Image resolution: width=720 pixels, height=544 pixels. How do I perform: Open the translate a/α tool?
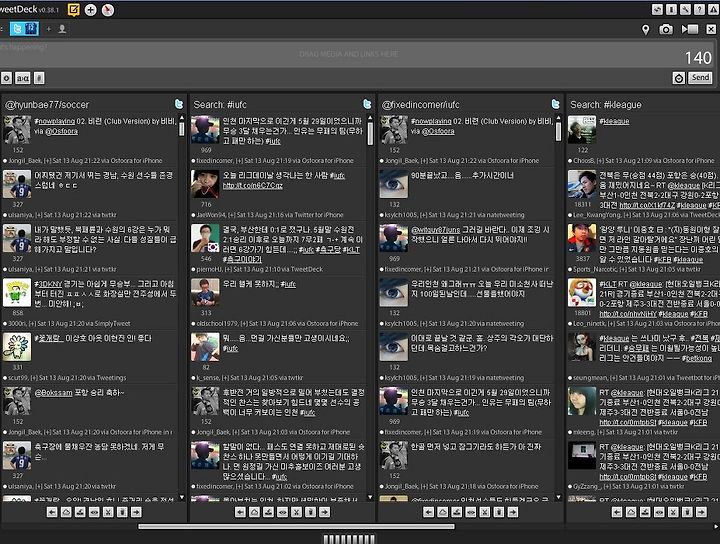pos(23,78)
